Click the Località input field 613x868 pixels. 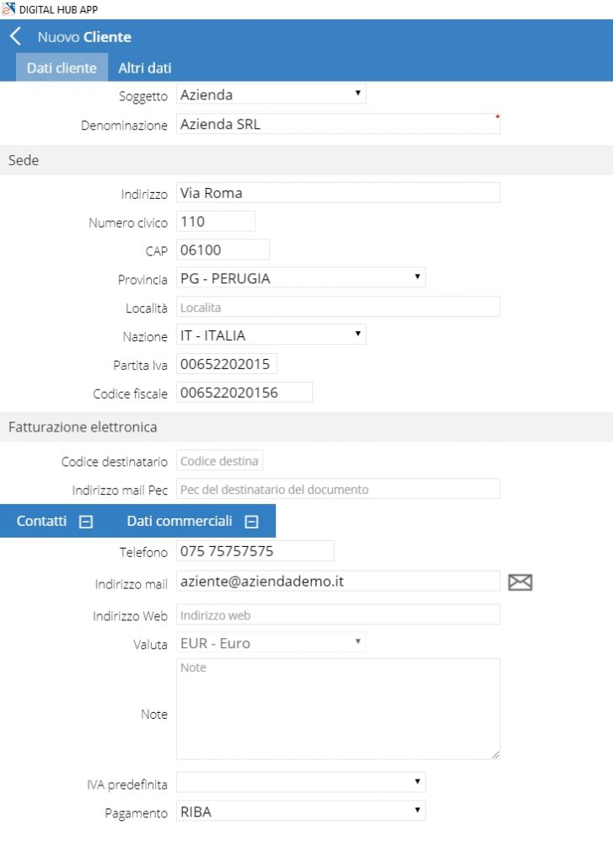coord(338,308)
